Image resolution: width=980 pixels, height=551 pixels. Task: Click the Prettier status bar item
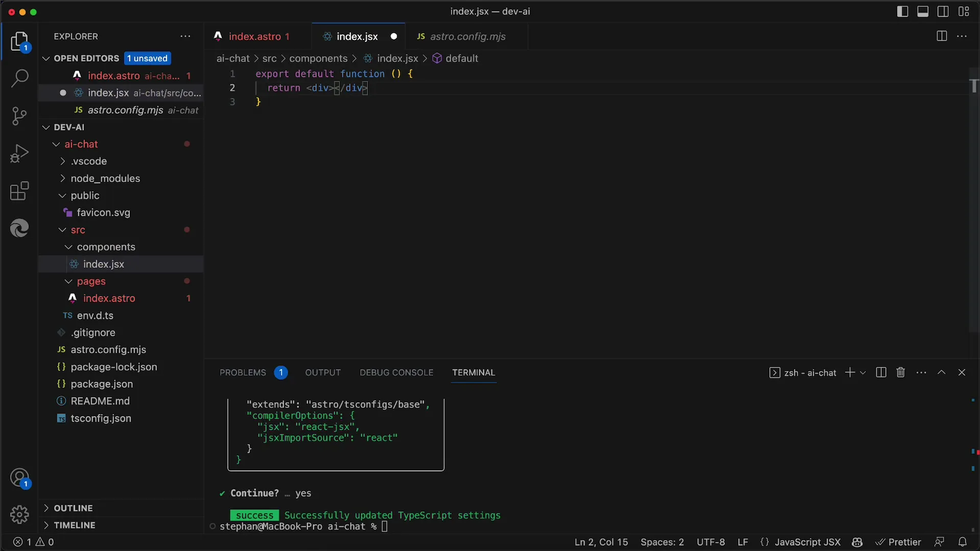(x=898, y=542)
